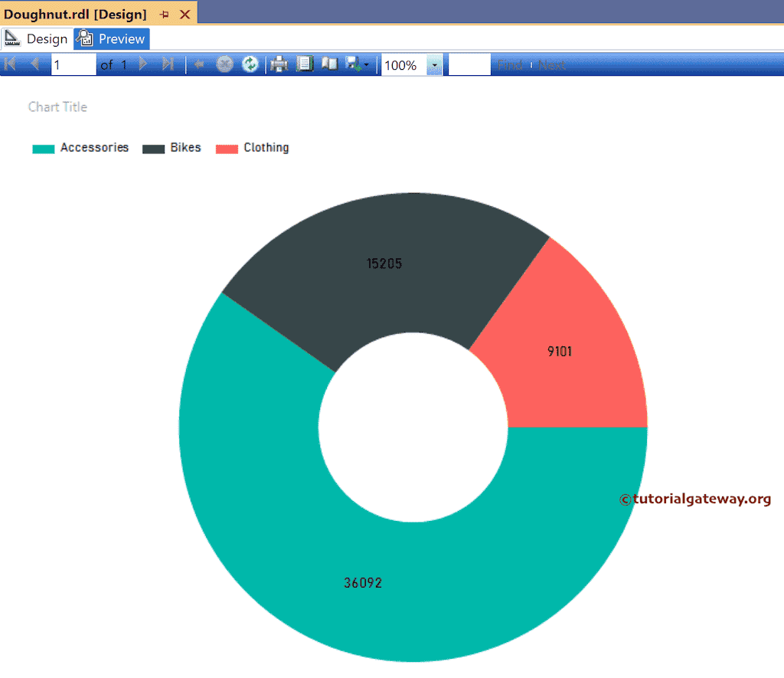
Task: Toggle the pin on the Doughnut.rdl tab
Action: [163, 13]
